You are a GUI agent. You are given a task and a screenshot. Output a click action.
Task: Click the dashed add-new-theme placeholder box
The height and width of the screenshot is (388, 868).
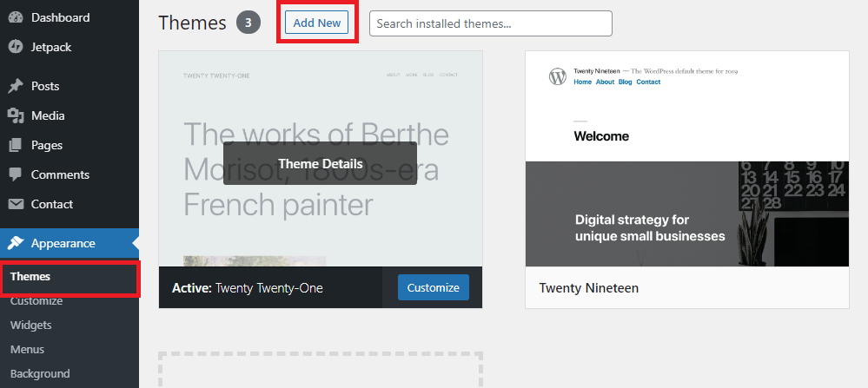pyautogui.click(x=321, y=370)
